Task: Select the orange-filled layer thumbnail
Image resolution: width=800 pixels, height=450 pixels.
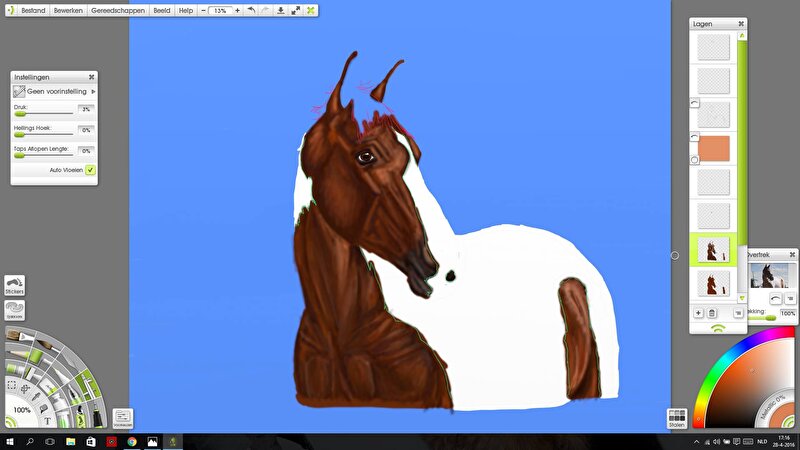Action: pyautogui.click(x=711, y=148)
